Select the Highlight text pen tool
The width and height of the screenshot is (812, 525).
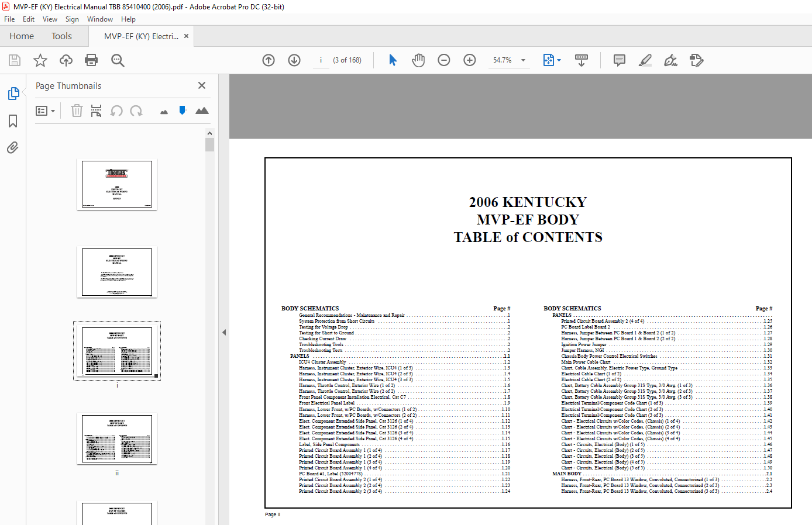pyautogui.click(x=645, y=60)
